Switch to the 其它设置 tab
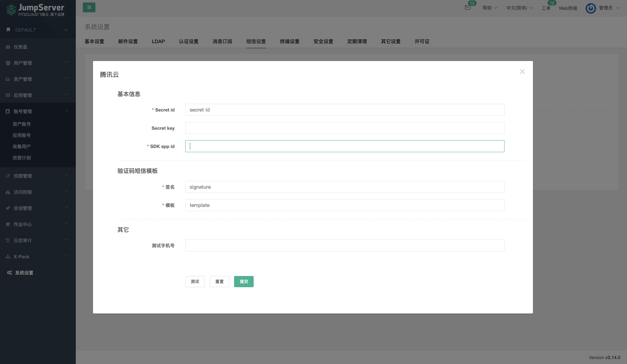The image size is (627, 364). coord(391,41)
